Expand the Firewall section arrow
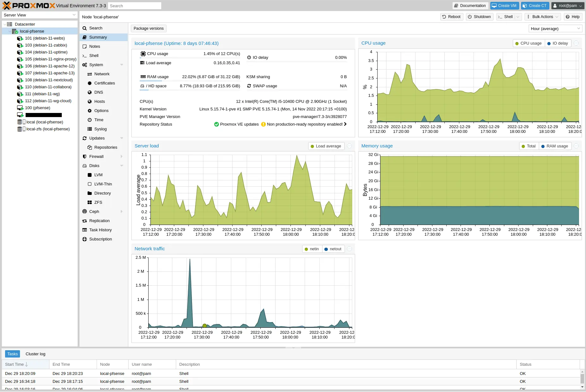 [122, 157]
